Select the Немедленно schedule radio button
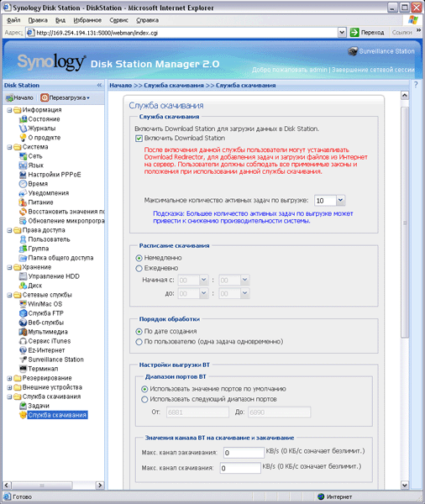425x504 pixels. (139, 258)
